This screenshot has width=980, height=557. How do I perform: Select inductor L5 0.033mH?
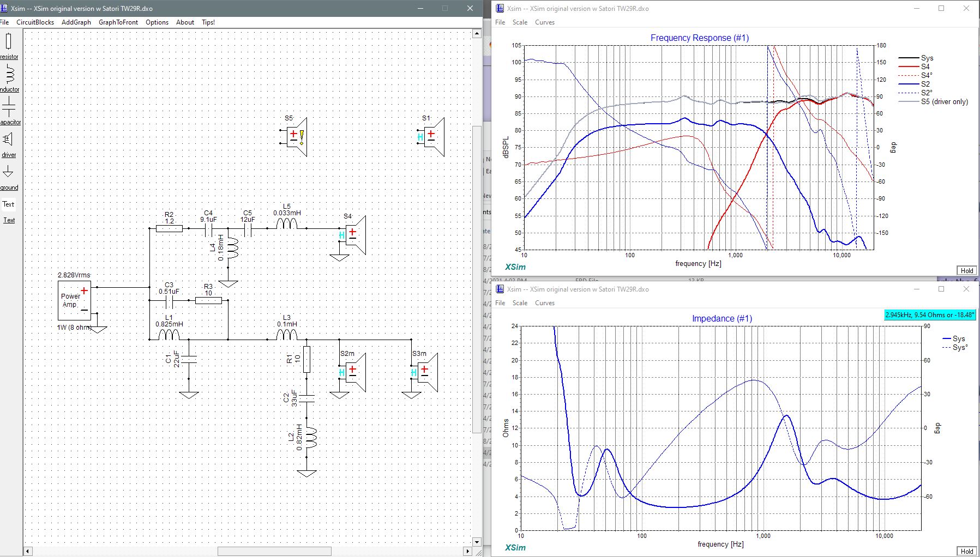coord(287,225)
